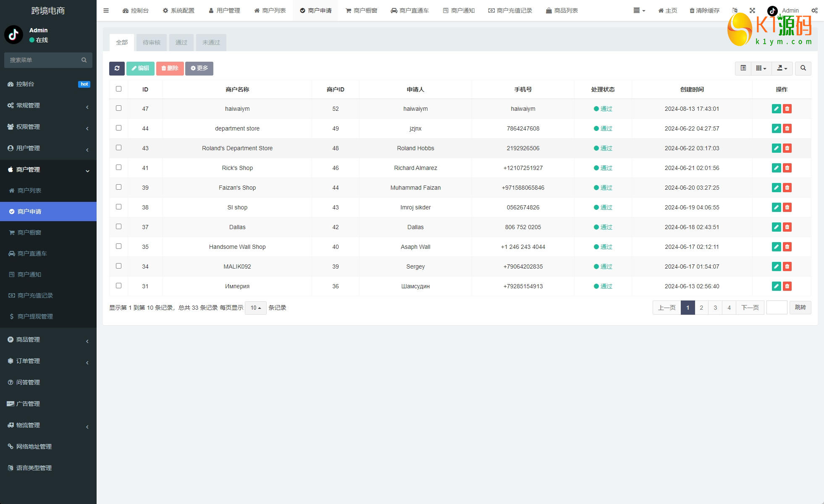
Task: Click 通过 status for Faizan's Shop
Action: click(x=606, y=188)
